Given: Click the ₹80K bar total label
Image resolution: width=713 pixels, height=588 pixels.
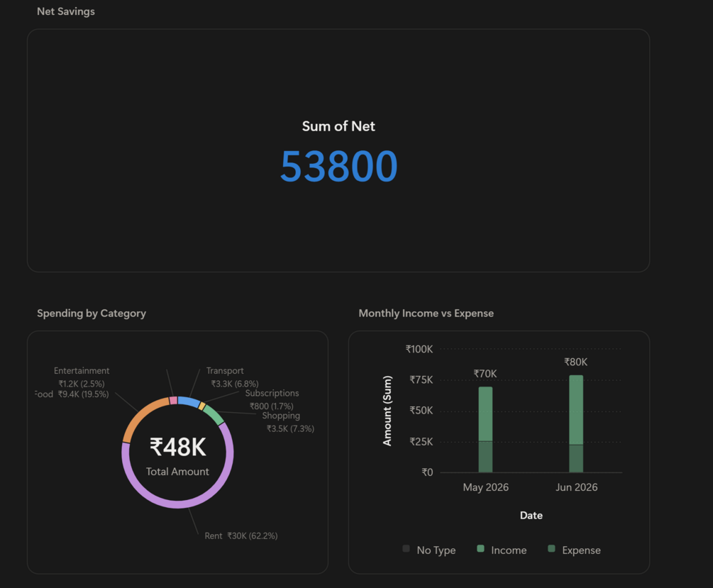Looking at the screenshot, I should (x=575, y=362).
